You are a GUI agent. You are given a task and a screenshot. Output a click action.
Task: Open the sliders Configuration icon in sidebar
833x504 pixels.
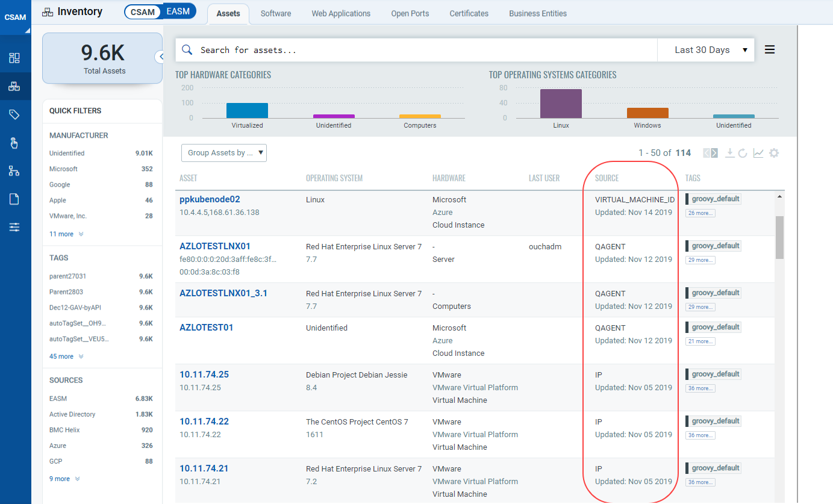pyautogui.click(x=14, y=227)
